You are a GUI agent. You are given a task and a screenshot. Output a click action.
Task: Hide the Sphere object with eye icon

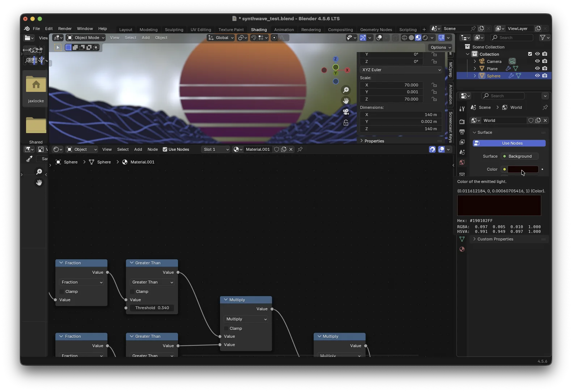tap(537, 76)
